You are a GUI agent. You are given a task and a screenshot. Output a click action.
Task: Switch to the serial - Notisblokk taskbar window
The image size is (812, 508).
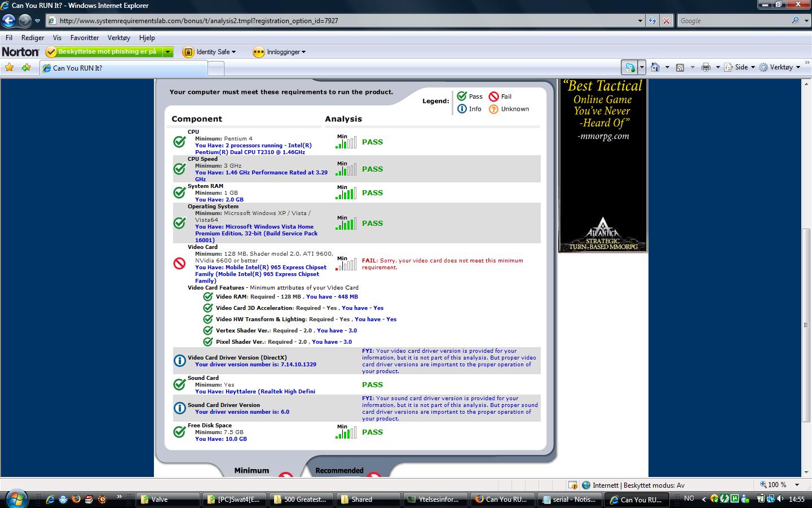(x=569, y=500)
